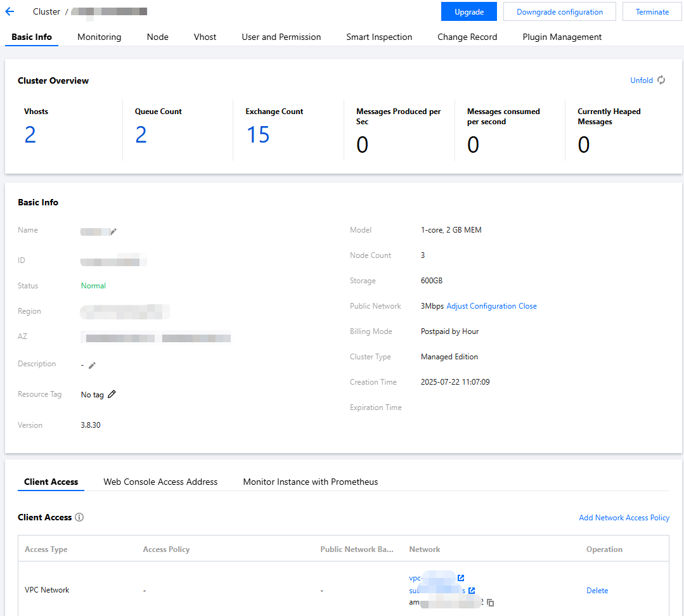The image size is (684, 616).
Task: Click Add Network Access Policy link
Action: [x=624, y=518]
